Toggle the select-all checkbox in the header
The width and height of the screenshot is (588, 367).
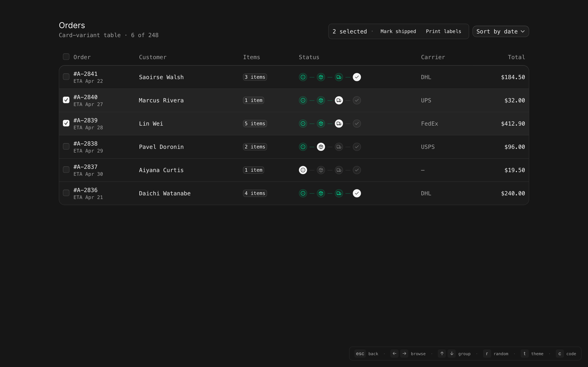(66, 57)
